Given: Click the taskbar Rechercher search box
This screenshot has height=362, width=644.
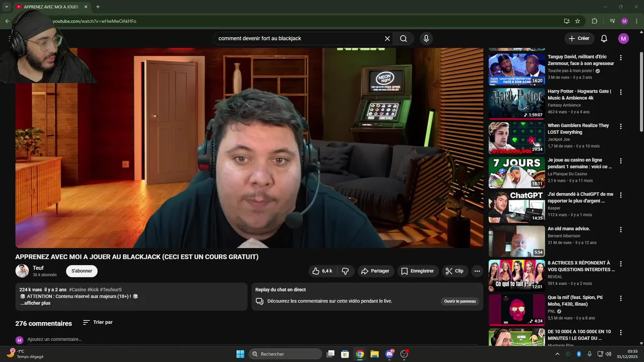Looking at the screenshot, I should (x=286, y=354).
